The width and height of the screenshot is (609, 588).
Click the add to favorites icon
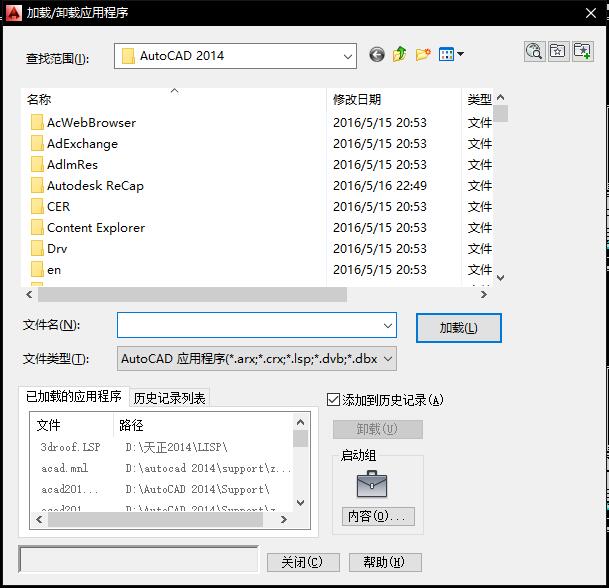[x=582, y=51]
